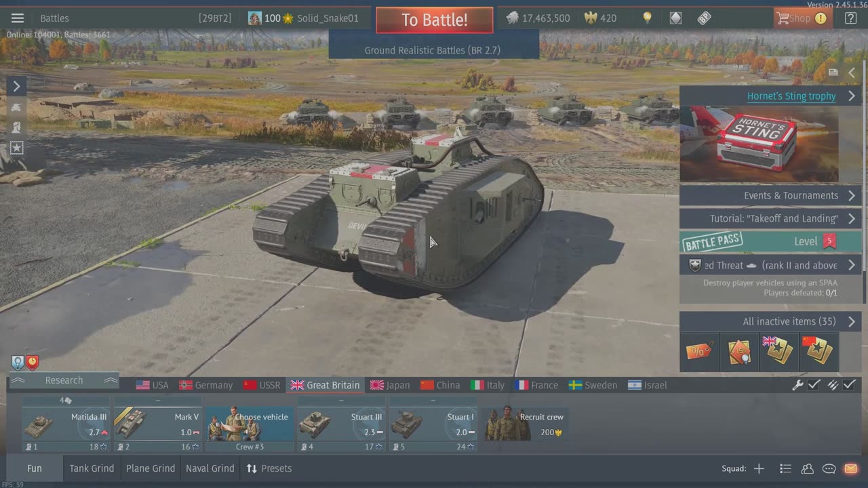This screenshot has height=488, width=868.
Task: Open the Battle Pass level banner
Action: click(770, 241)
